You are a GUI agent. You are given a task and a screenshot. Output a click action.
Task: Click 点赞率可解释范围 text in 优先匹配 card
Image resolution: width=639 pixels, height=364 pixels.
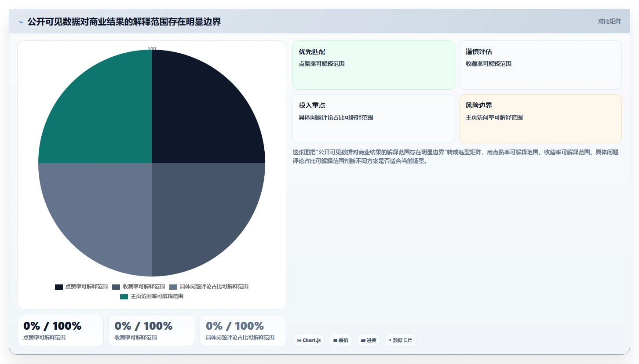tap(322, 64)
